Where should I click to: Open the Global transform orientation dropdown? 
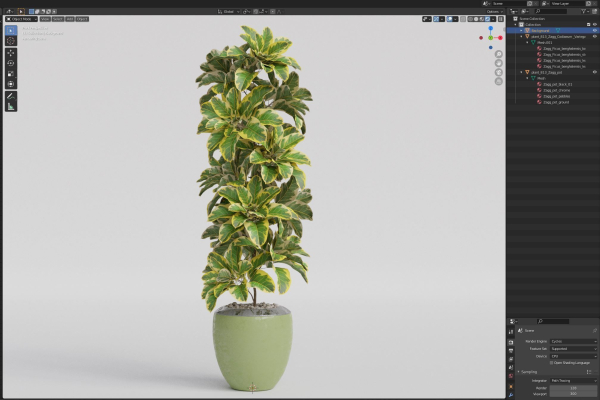click(x=228, y=11)
